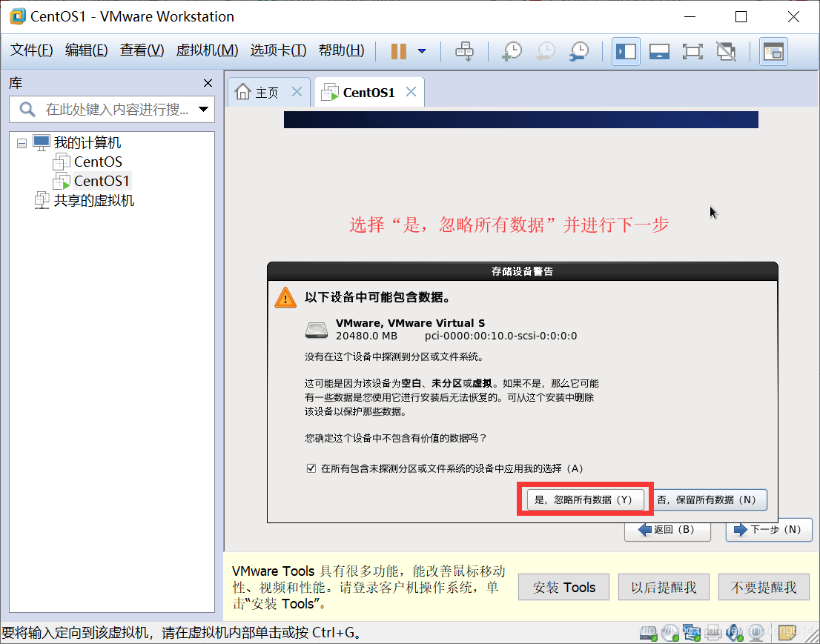This screenshot has width=820, height=644.
Task: Select the CentOS virtual machine
Action: tap(98, 162)
